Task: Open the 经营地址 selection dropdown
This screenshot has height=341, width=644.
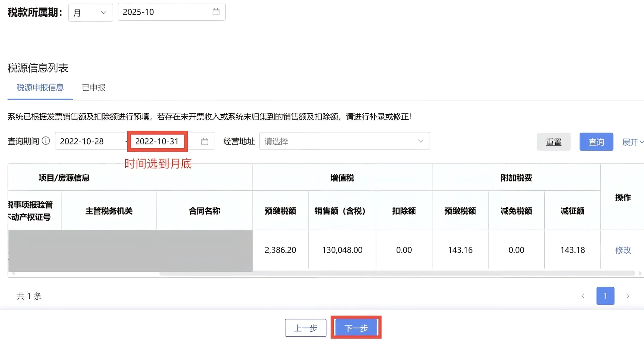Action: click(x=344, y=141)
